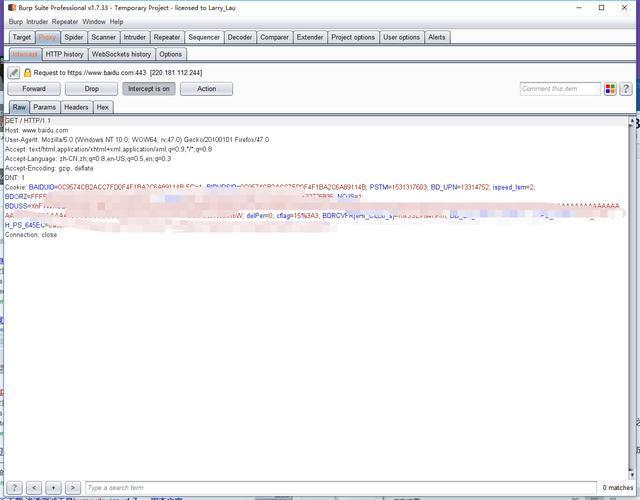Screen dimensions: 640x500
Task: Select the Hex view tab
Action: (x=103, y=107)
